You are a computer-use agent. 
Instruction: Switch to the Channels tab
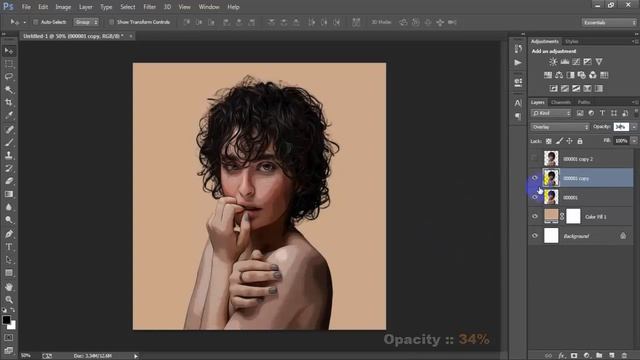tap(561, 102)
